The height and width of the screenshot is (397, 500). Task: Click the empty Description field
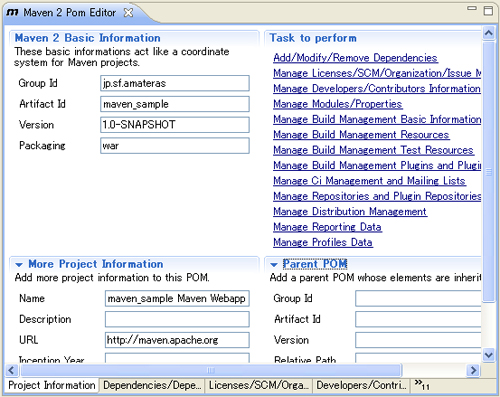[177, 319]
